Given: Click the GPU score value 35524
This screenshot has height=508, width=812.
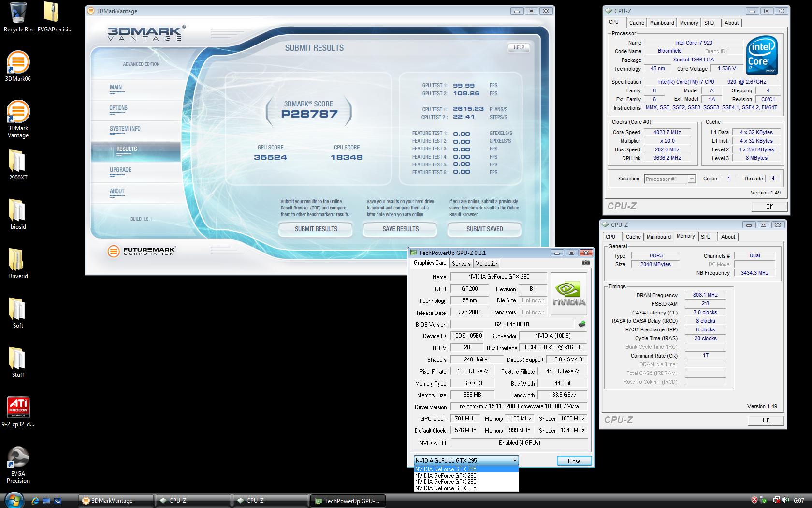Looking at the screenshot, I should tap(271, 157).
